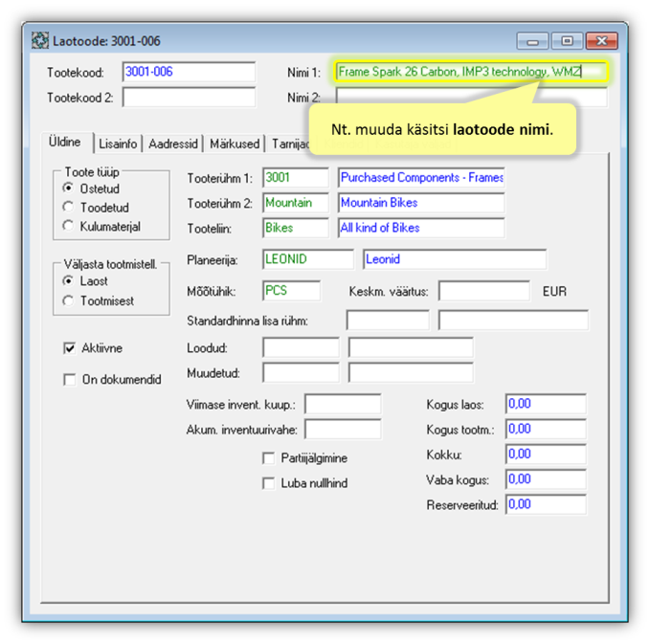Click the Toote tüüp group label
The width and height of the screenshot is (650, 644).
point(92,171)
